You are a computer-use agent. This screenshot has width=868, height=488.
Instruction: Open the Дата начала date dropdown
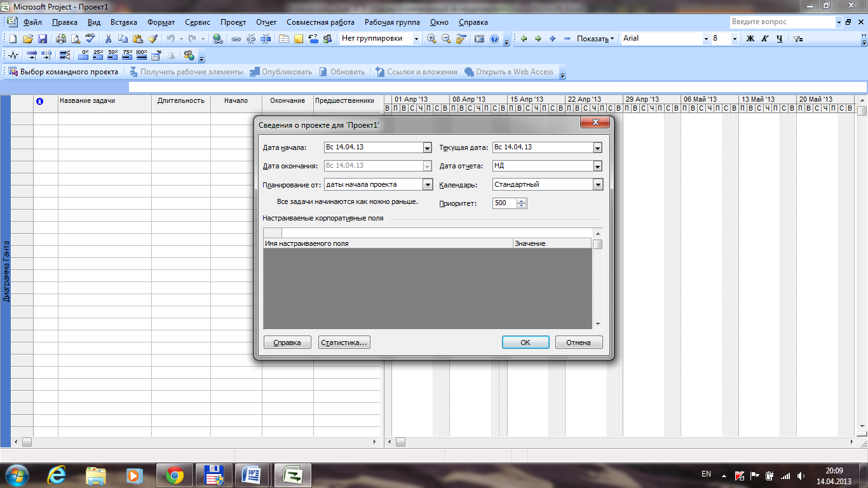(x=427, y=147)
